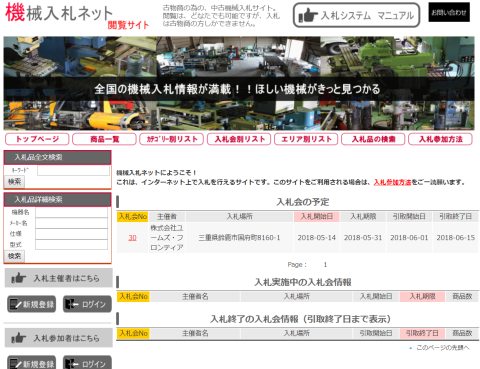Select the カテゴリー別リスト tab
Image resolution: width=480 pixels, height=369 pixels.
click(172, 139)
